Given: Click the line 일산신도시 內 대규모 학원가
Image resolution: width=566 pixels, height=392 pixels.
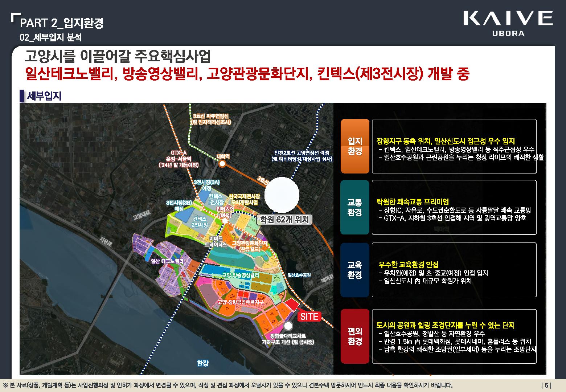Looking at the screenshot, I should (425, 281).
